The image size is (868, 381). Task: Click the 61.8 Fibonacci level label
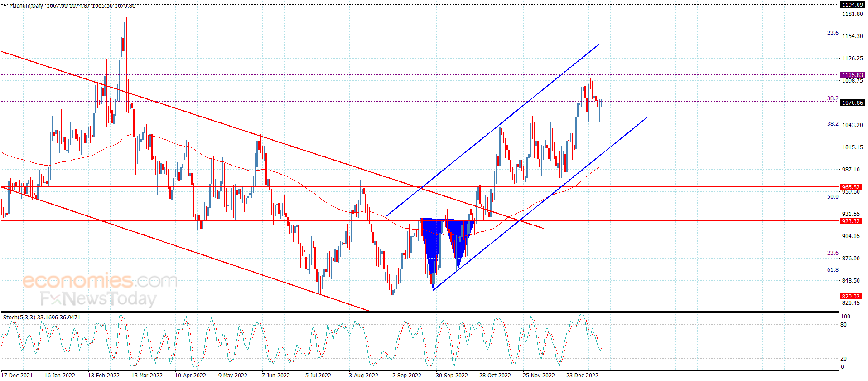point(833,270)
